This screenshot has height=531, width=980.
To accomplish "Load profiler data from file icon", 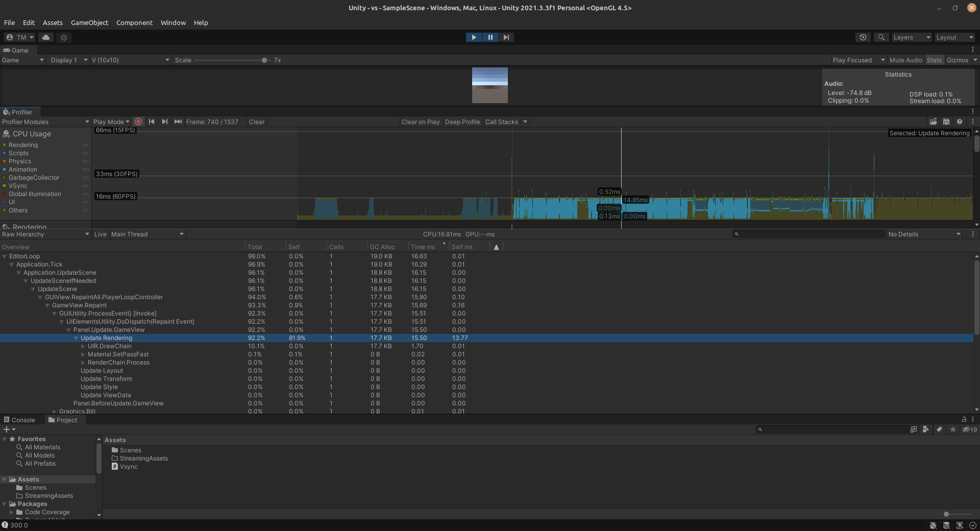I will [x=933, y=122].
